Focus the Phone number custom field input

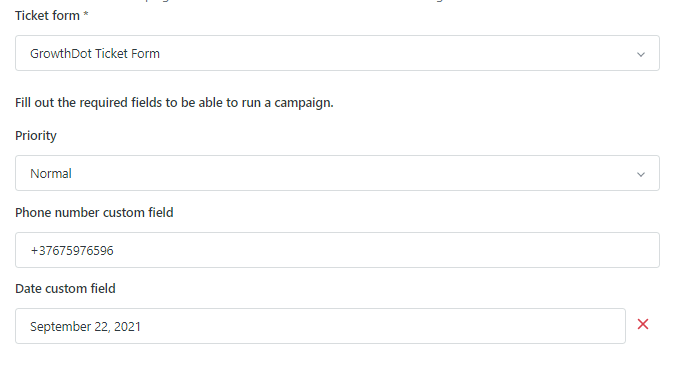pos(337,250)
